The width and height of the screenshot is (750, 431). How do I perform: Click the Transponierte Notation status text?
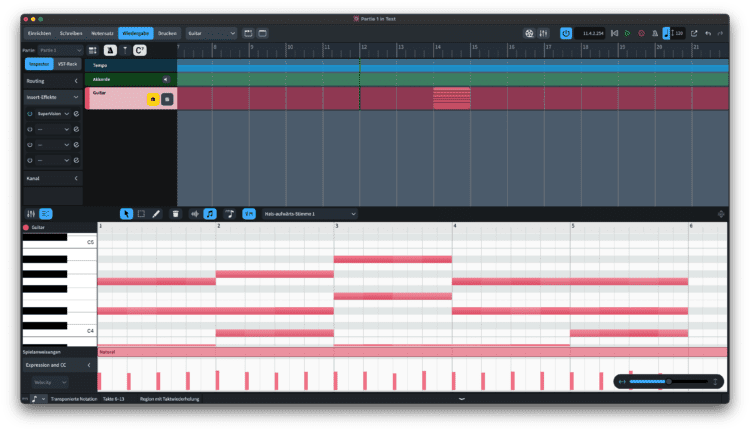click(x=74, y=399)
